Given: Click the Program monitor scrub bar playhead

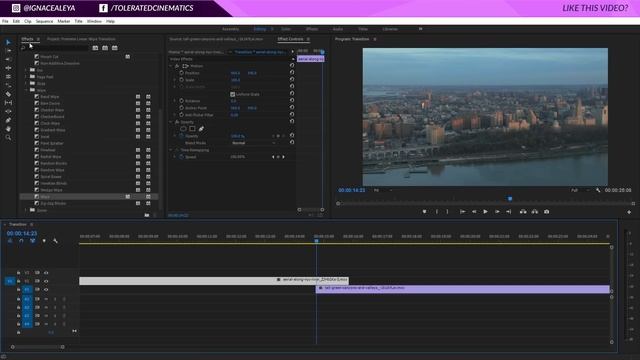Looking at the screenshot, I should [510, 199].
